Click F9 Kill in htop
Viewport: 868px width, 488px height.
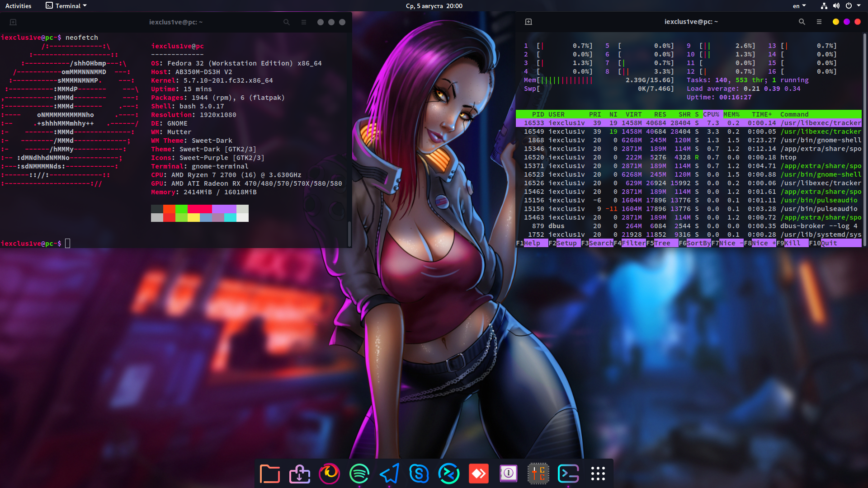793,243
